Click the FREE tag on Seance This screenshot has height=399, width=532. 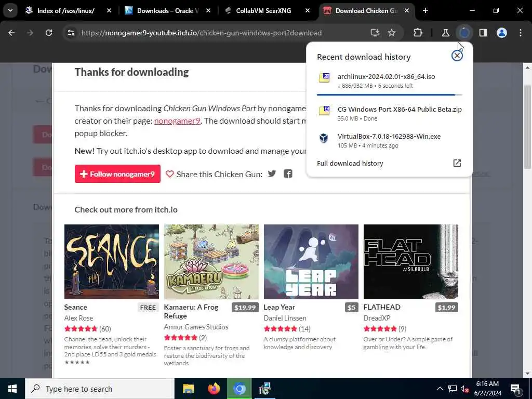(148, 308)
